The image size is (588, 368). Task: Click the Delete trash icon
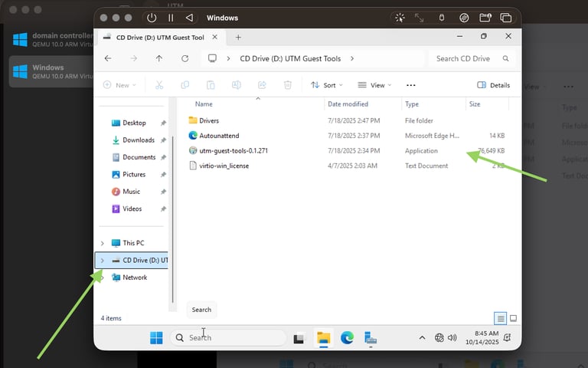click(x=288, y=85)
